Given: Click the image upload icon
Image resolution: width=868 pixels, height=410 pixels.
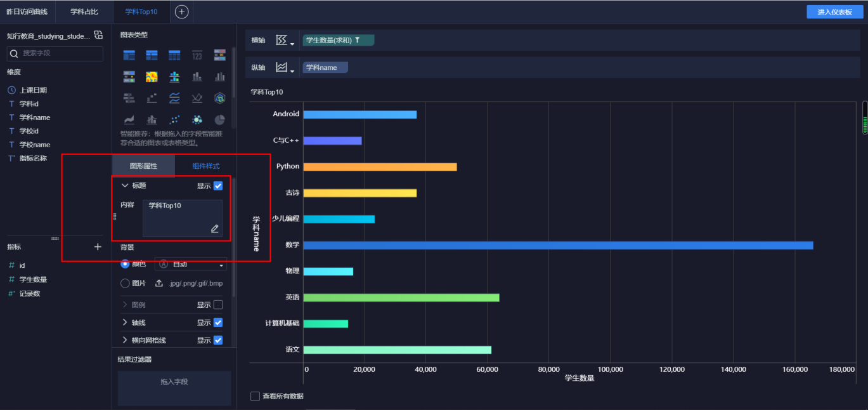Looking at the screenshot, I should (x=160, y=283).
